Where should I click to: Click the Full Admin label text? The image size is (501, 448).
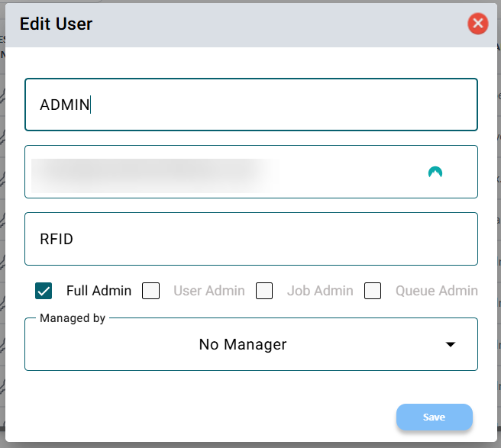[x=99, y=291]
